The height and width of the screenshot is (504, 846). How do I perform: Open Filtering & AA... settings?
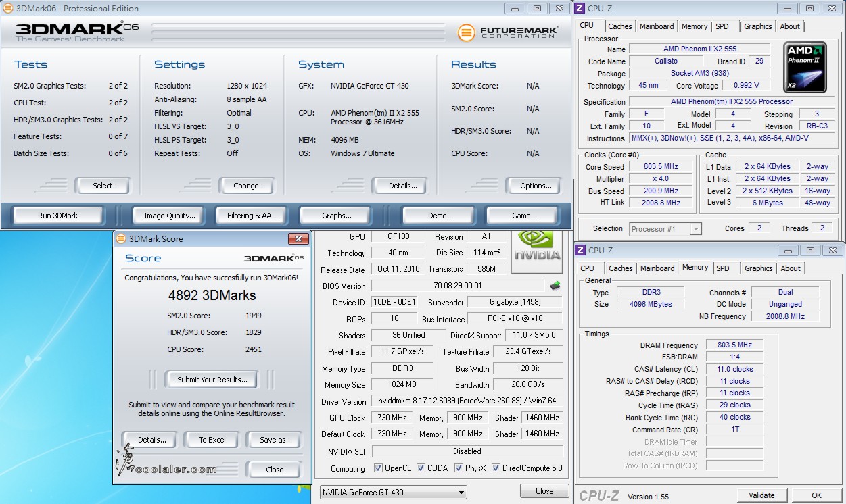(x=253, y=216)
